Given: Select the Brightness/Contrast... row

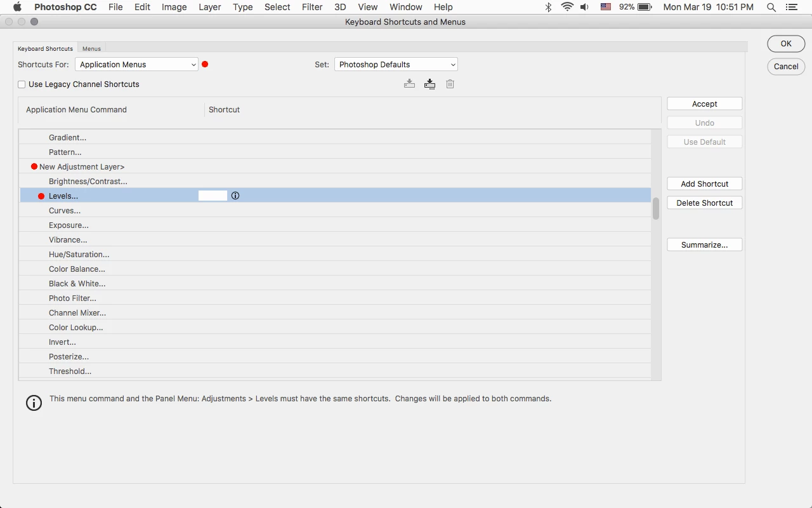Looking at the screenshot, I should pos(335,181).
